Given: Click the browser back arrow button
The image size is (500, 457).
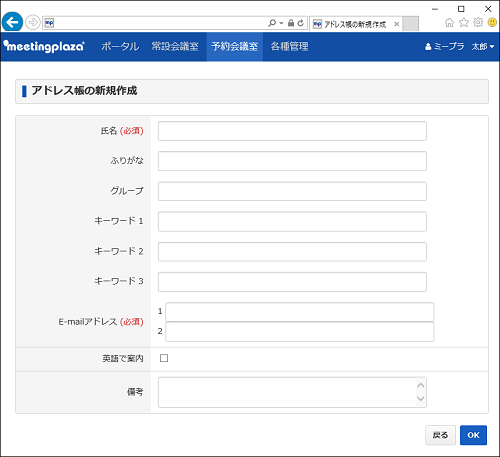Looking at the screenshot, I should 12,23.
